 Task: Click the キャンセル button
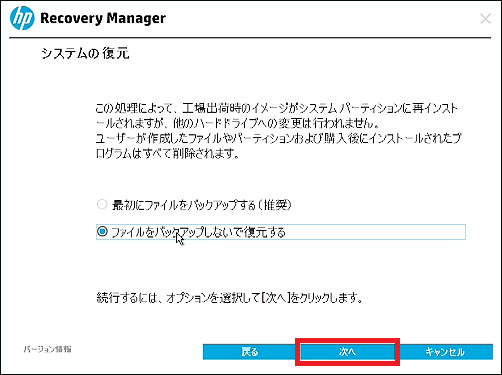coord(445,352)
